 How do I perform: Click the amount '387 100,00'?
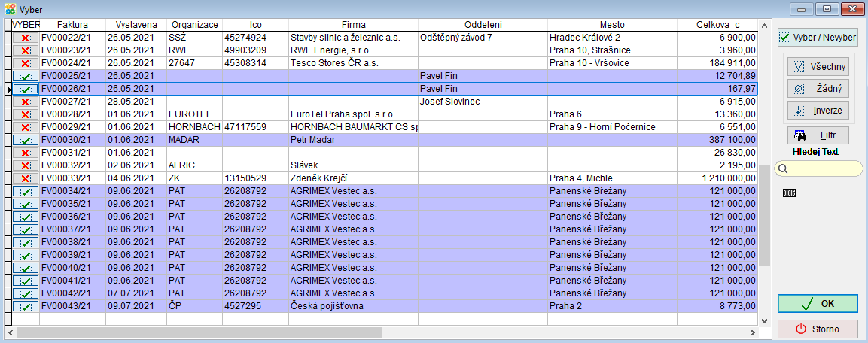tap(717, 140)
